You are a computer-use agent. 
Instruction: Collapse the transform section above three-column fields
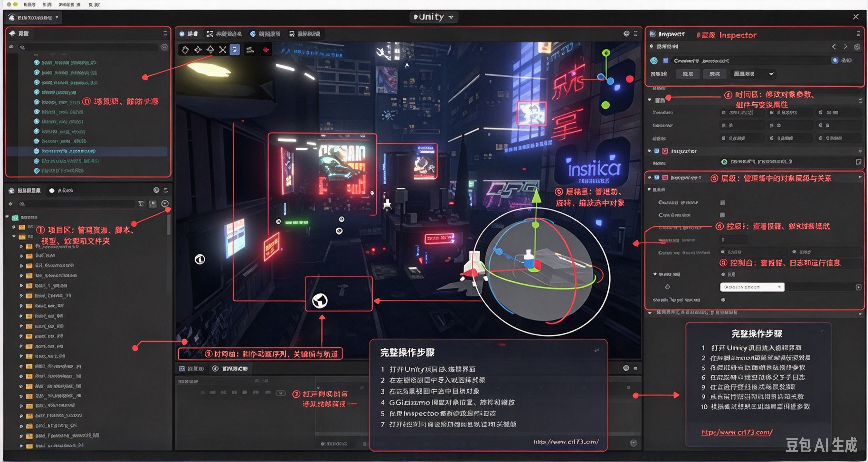point(649,100)
